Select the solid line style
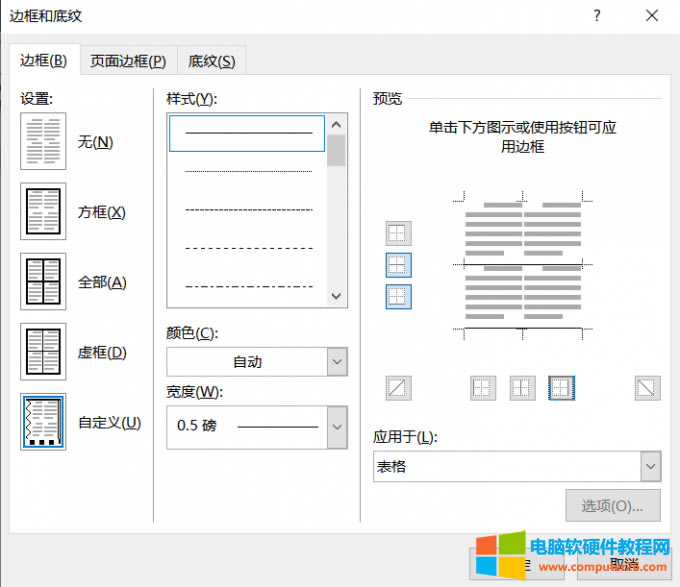The height and width of the screenshot is (587, 680). [247, 133]
